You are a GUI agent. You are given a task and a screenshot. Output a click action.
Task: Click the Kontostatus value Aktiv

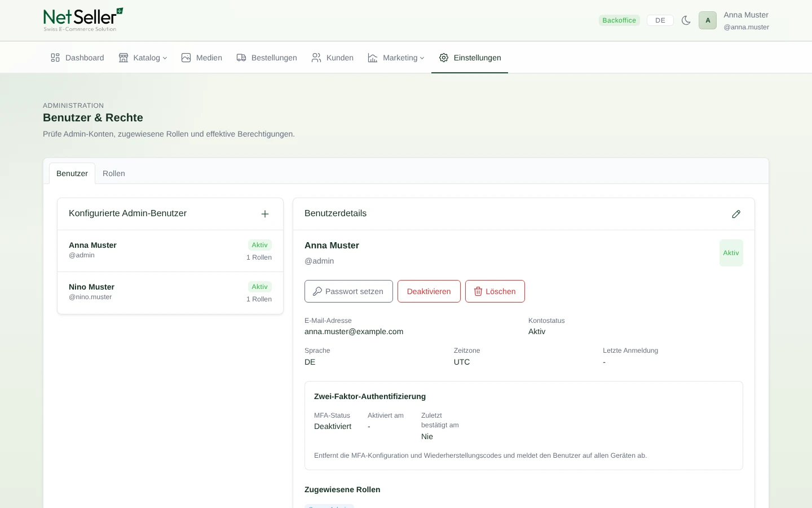537,331
